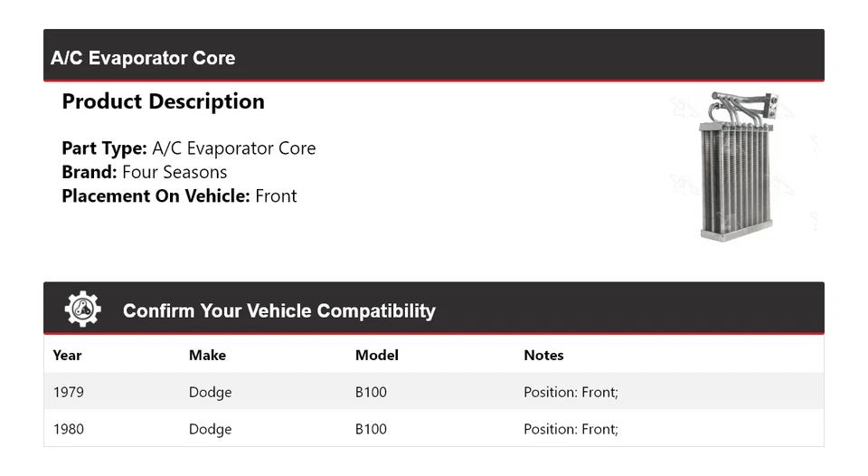Click the Product Description heading
The height and width of the screenshot is (476, 868).
[163, 101]
